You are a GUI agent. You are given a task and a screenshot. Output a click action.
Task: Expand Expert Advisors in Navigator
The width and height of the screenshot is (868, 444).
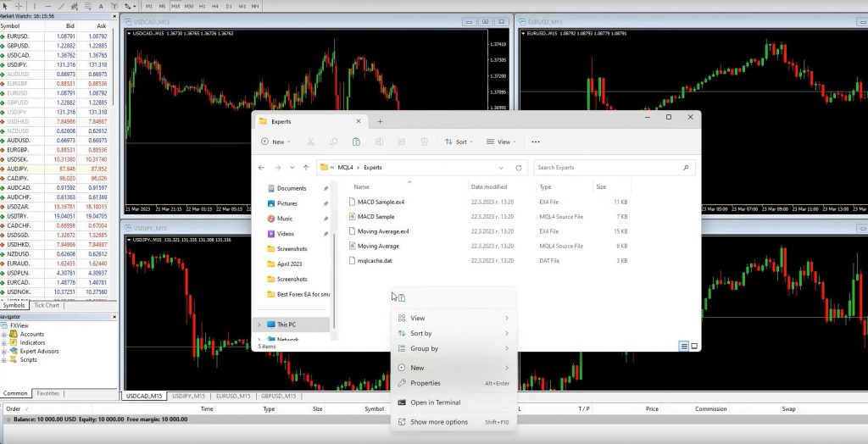pyautogui.click(x=4, y=352)
